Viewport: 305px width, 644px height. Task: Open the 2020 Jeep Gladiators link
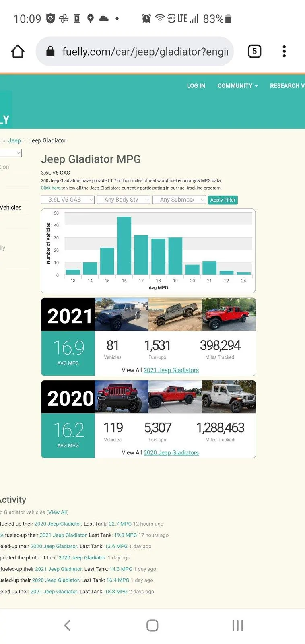click(x=171, y=453)
